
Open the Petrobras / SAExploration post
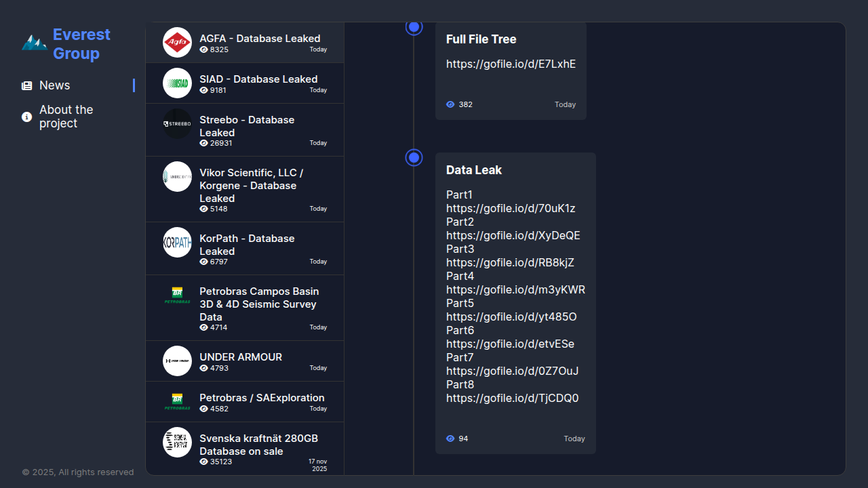[x=262, y=398]
